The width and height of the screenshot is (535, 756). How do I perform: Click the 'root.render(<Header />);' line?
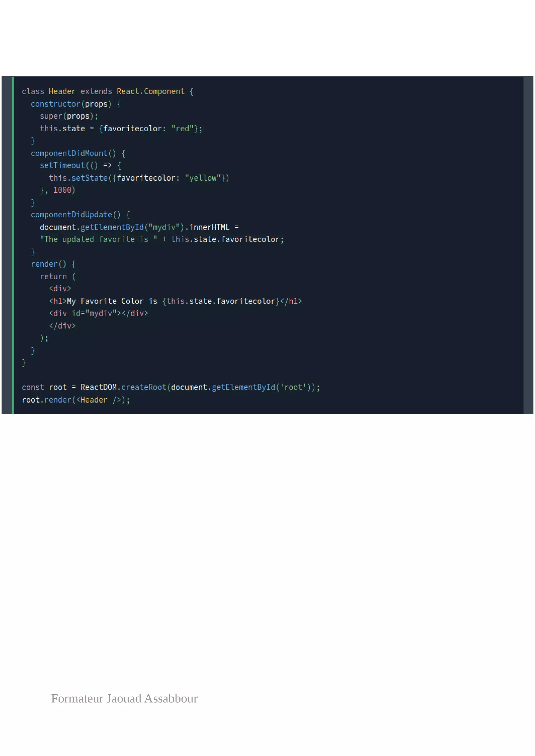tap(76, 400)
